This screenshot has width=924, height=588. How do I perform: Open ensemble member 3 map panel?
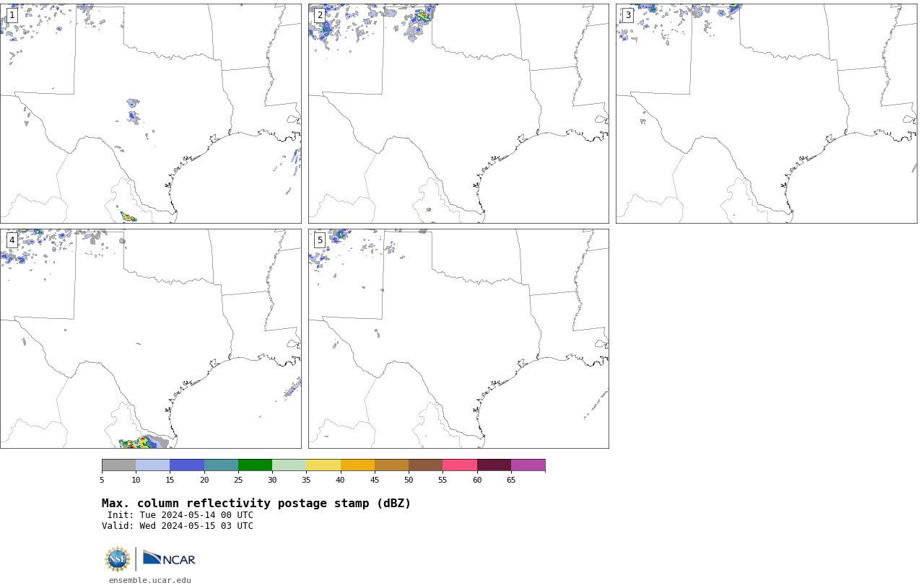click(766, 113)
